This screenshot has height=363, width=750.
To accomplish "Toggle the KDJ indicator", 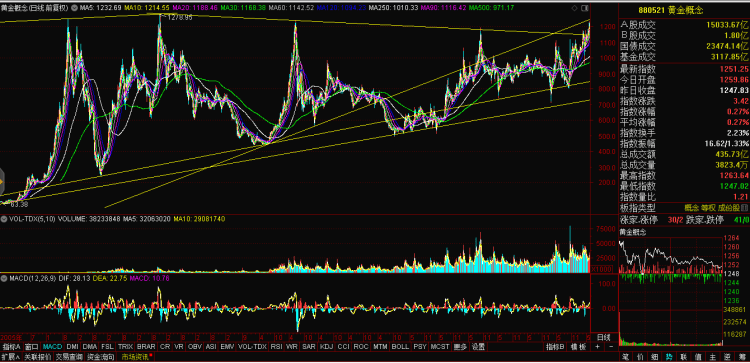I will [x=326, y=347].
